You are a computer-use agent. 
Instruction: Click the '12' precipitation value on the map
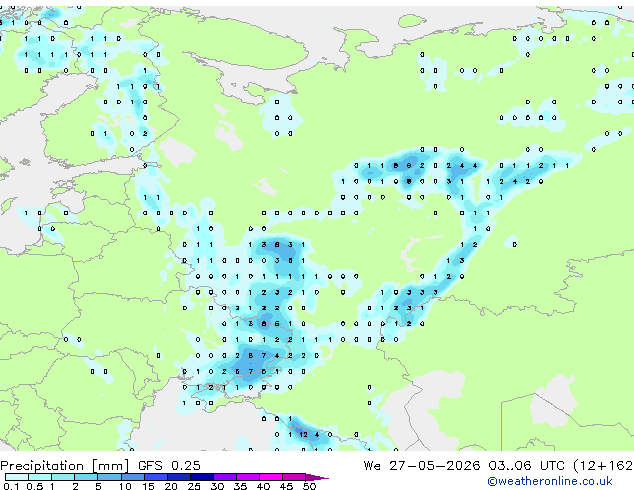pos(304,435)
